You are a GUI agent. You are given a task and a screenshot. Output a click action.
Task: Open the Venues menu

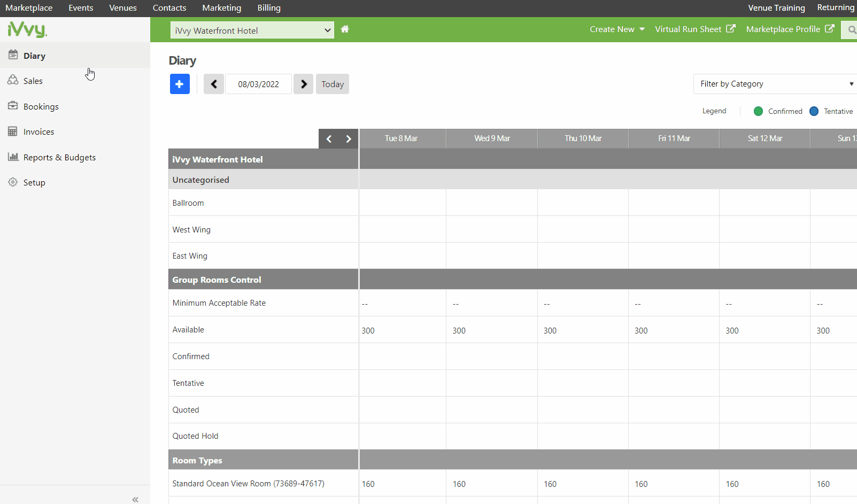123,8
